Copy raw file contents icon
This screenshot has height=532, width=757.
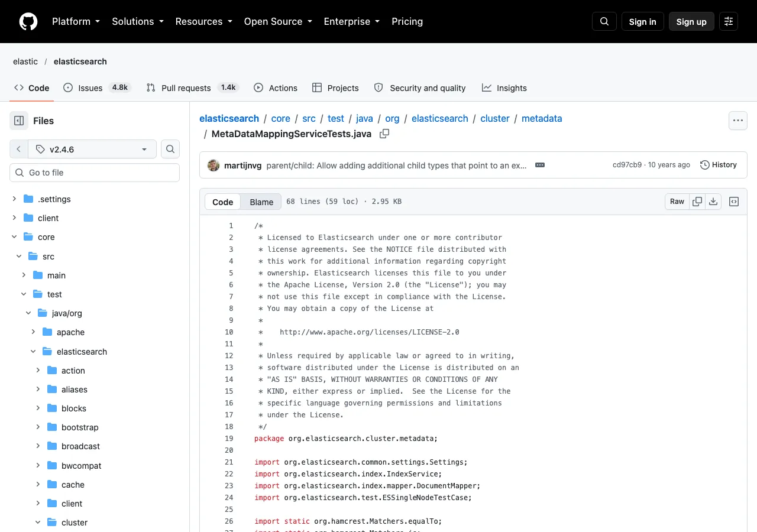(x=697, y=202)
